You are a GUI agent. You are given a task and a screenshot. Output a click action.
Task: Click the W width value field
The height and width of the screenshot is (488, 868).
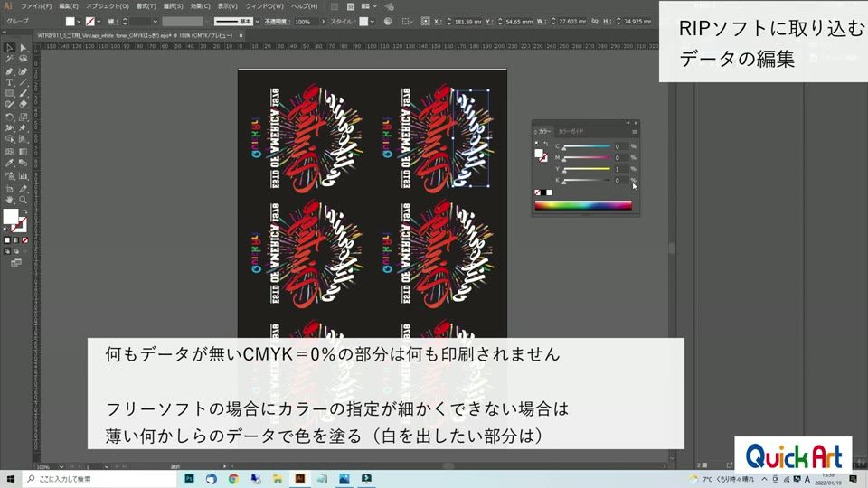[x=572, y=22]
